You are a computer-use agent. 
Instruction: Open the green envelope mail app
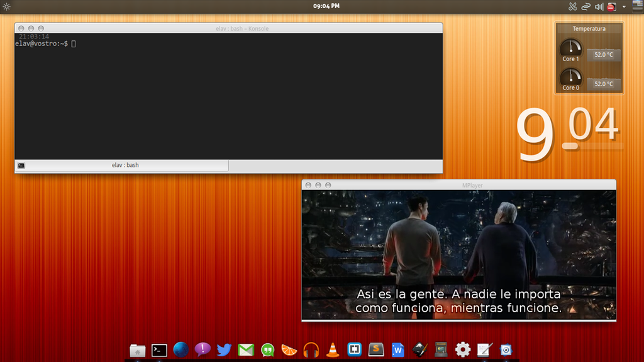click(x=246, y=350)
